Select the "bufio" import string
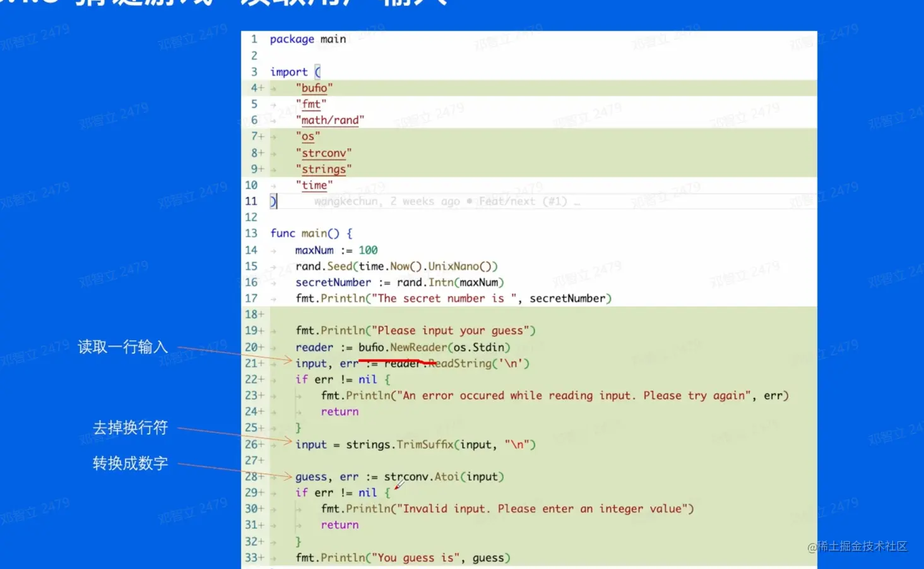Image resolution: width=924 pixels, height=569 pixels. 314,88
